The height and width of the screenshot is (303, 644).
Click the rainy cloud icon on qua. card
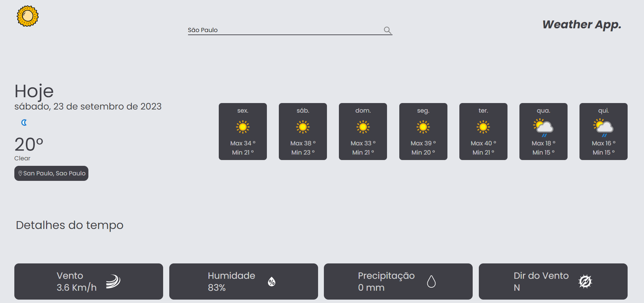543,128
